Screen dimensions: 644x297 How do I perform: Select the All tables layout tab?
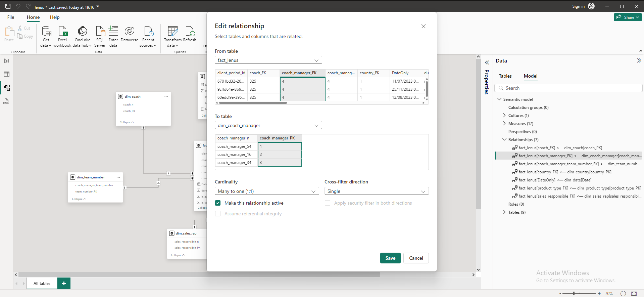point(42,283)
